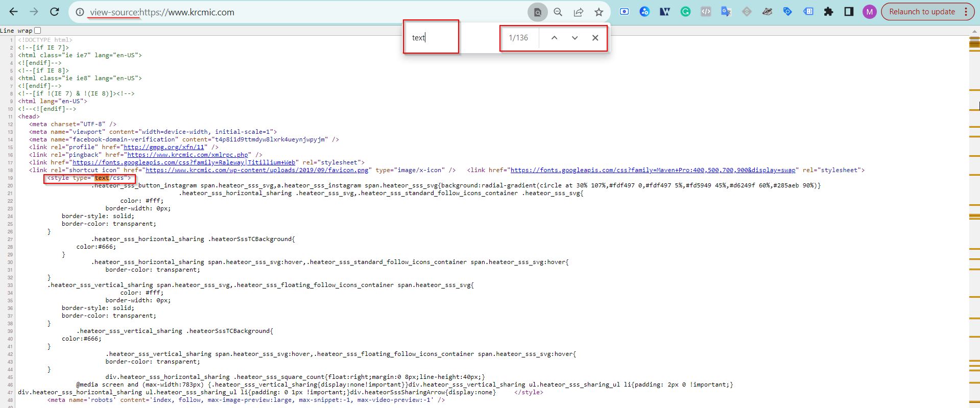Enable the Line wrap checkbox
The height and width of the screenshot is (408, 980).
(37, 31)
